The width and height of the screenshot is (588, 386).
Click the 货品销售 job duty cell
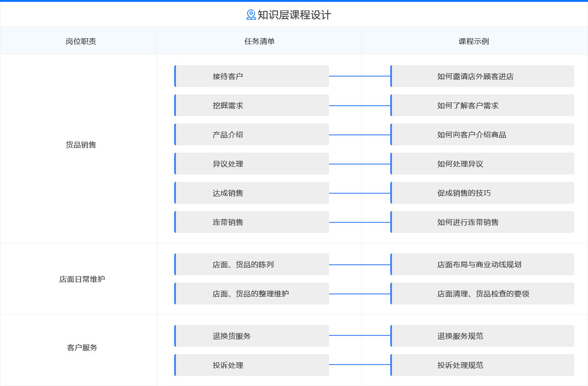point(81,144)
